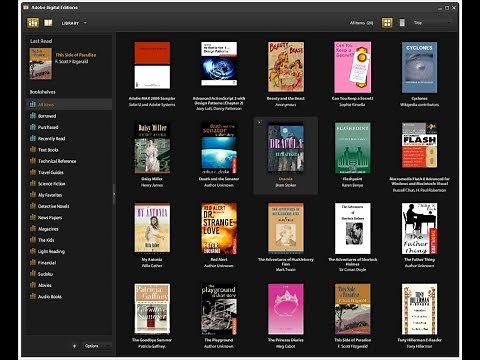Select Advanced ActionScript 3 book cover

pyautogui.click(x=219, y=64)
